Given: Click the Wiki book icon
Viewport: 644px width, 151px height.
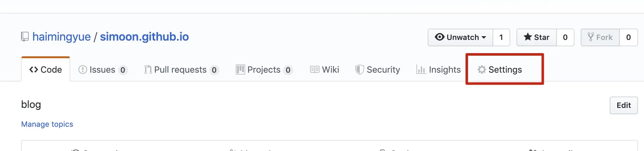Looking at the screenshot, I should tap(314, 70).
